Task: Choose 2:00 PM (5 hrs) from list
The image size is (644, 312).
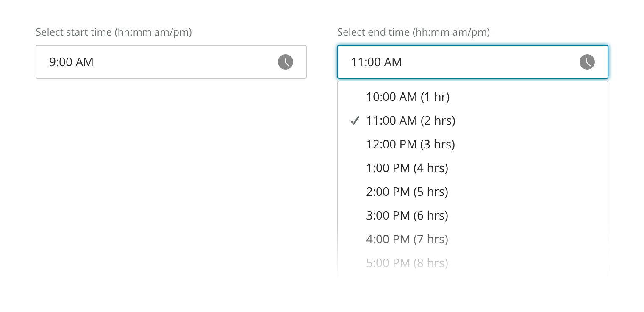Action: coord(407,192)
